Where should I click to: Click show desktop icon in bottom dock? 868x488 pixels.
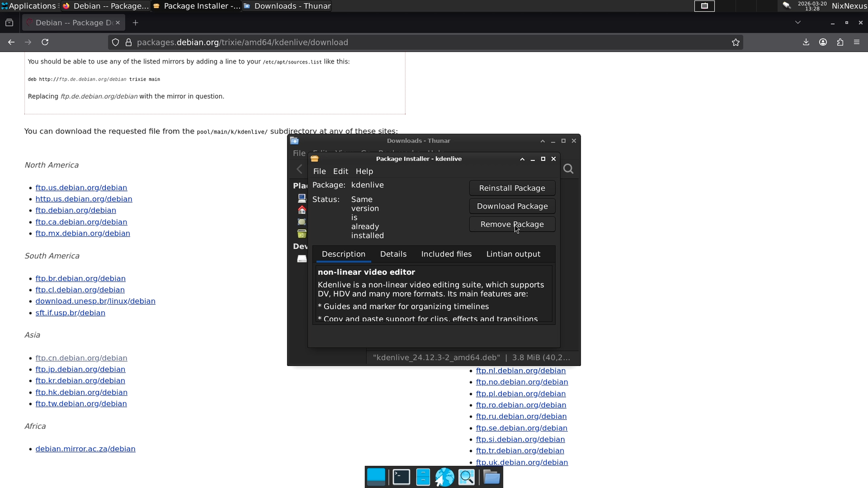click(x=376, y=477)
